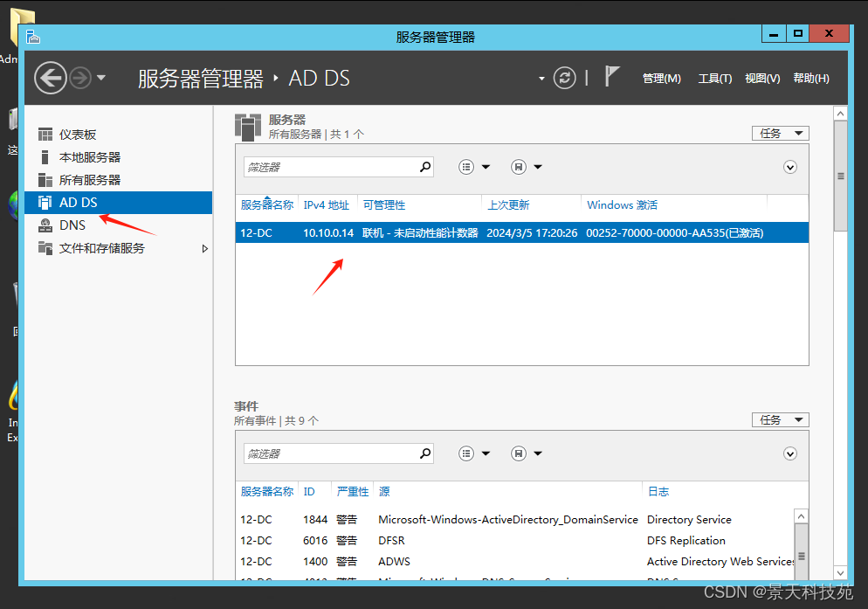The image size is (868, 609).
Task: Sort events by 严重性 column
Action: point(352,492)
